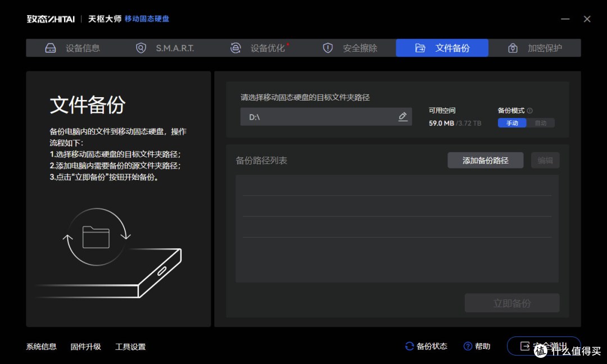Click the 添加备份路径 button

point(486,160)
